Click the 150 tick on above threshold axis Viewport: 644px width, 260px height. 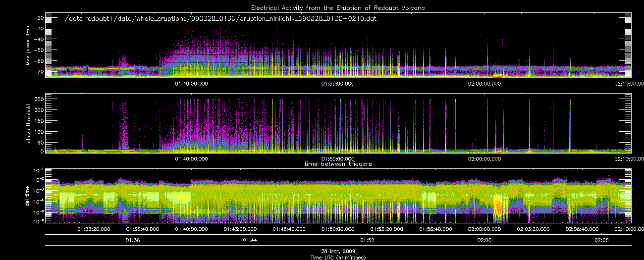pyautogui.click(x=40, y=120)
